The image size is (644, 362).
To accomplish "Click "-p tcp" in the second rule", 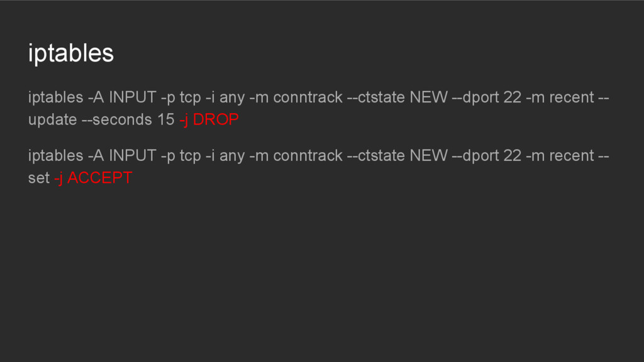I will [180, 156].
